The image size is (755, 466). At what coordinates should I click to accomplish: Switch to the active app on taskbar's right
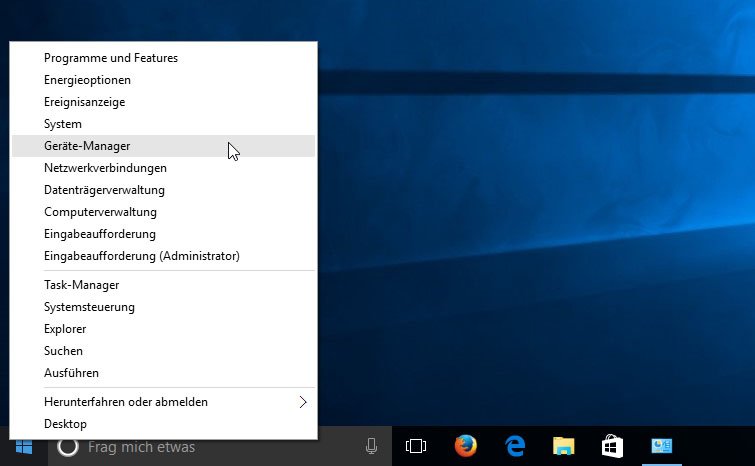[663, 447]
